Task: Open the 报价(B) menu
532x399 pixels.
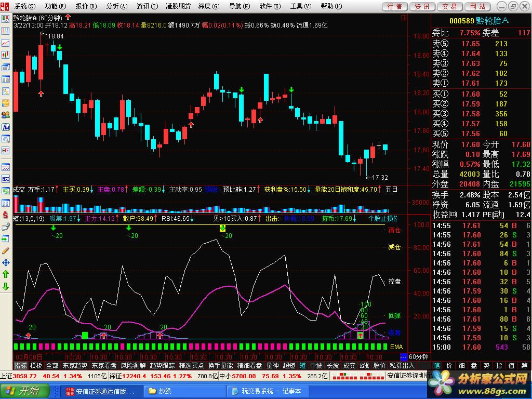Action: coord(86,6)
